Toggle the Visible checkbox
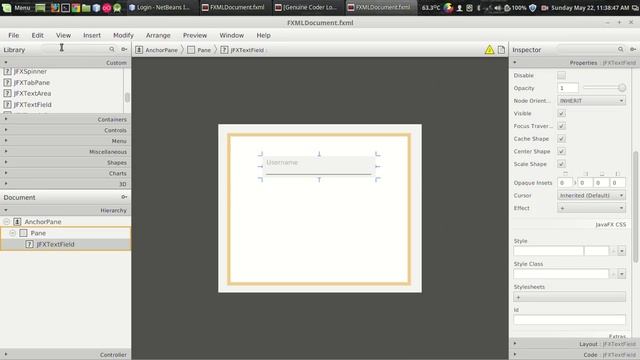Image resolution: width=640 pixels, height=360 pixels. [x=562, y=113]
